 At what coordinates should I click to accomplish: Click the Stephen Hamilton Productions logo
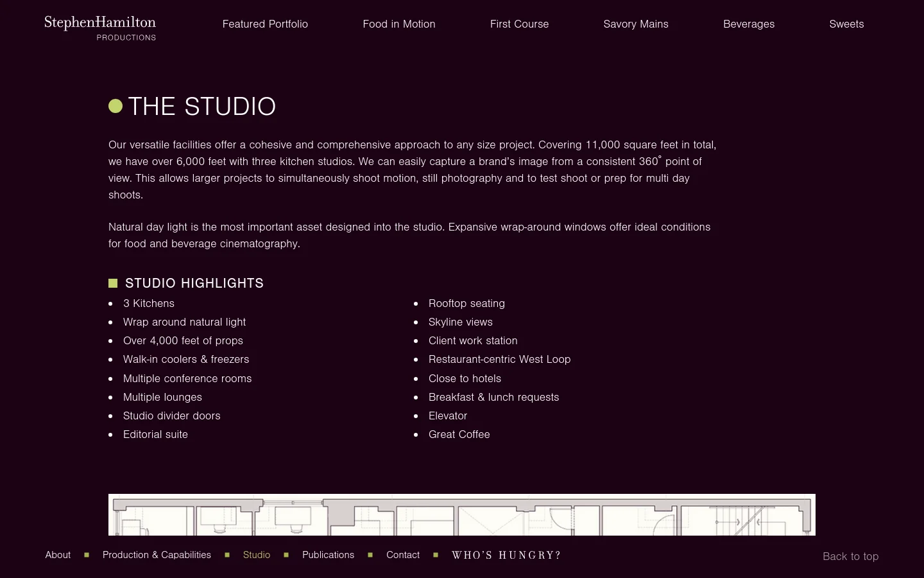click(100, 28)
